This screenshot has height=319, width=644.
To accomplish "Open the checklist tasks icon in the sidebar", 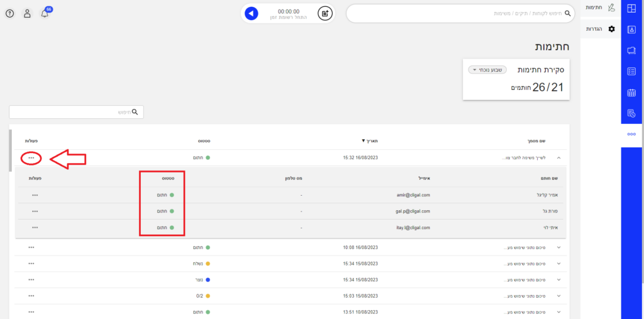I will click(632, 71).
